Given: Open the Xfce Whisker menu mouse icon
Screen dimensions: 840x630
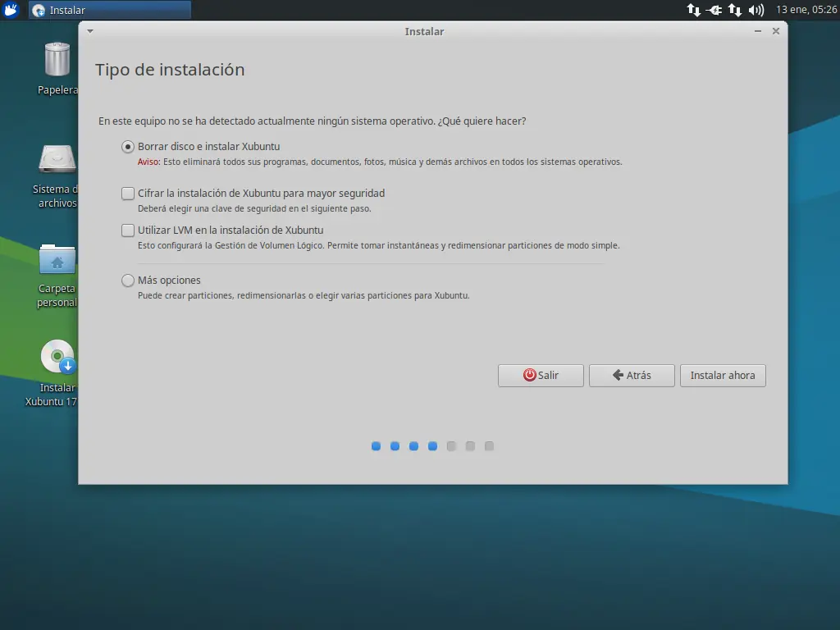Looking at the screenshot, I should tap(11, 10).
